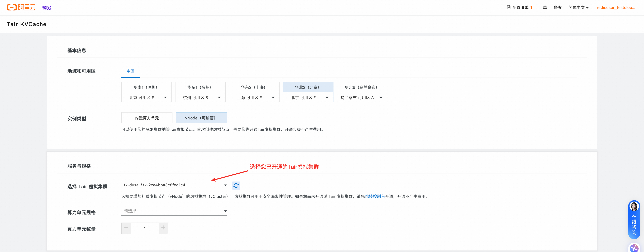Select vNode（可纳管）instance type
Viewport: 644px width, 252px height.
pyautogui.click(x=201, y=118)
